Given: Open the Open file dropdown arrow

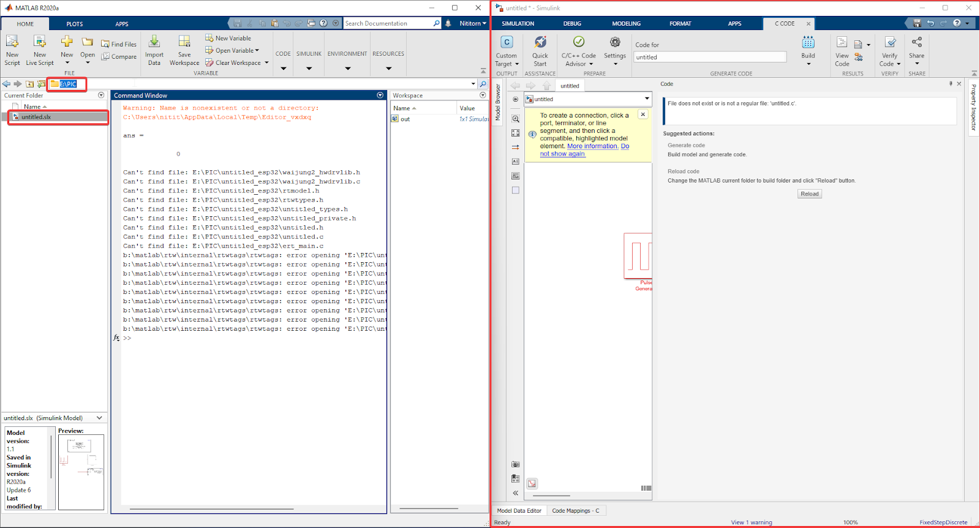Looking at the screenshot, I should click(88, 62).
